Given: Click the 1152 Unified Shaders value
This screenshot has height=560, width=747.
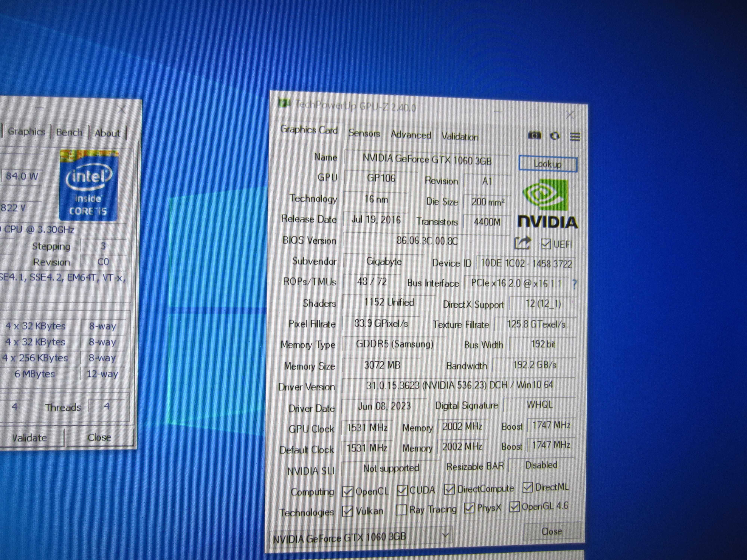Looking at the screenshot, I should point(389,302).
